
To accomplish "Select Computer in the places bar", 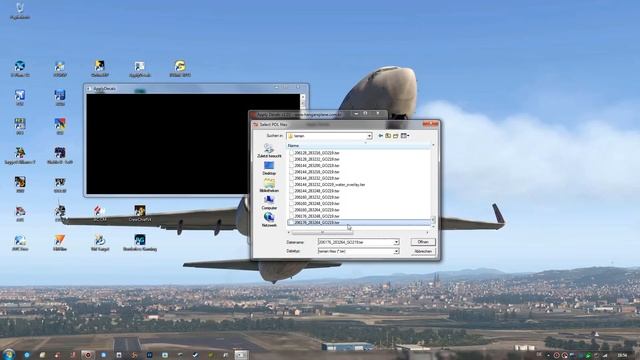I will pyautogui.click(x=269, y=203).
